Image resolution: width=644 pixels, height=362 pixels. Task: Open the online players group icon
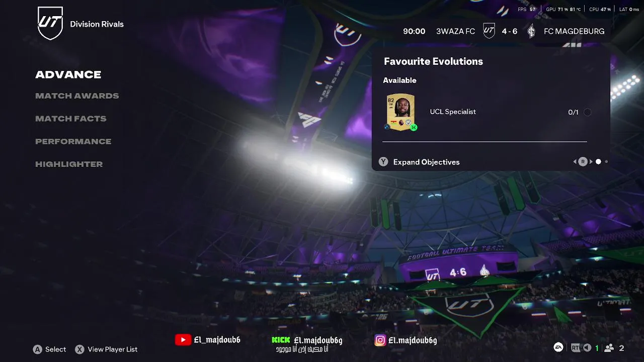pos(609,348)
